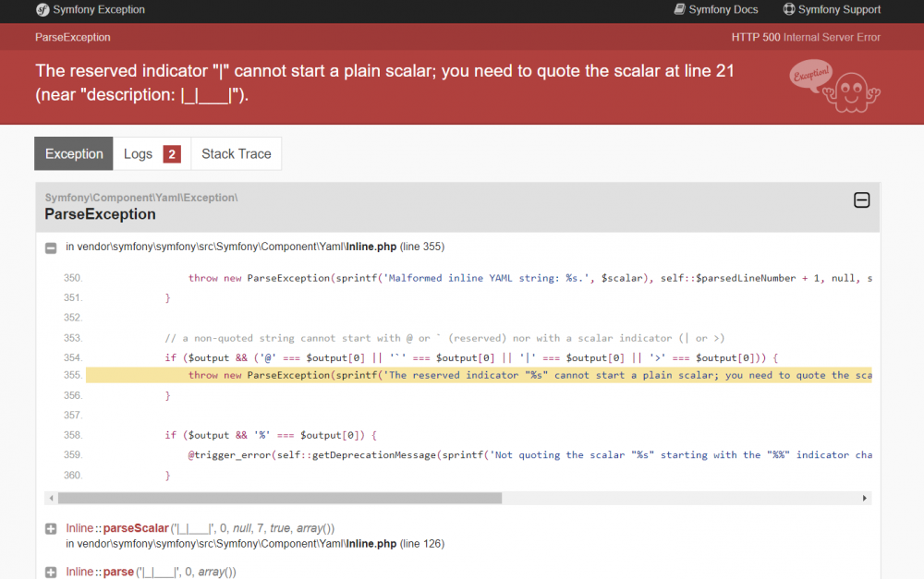This screenshot has height=579, width=924.
Task: Click the Symfony Support lifebuoy icon
Action: point(788,9)
